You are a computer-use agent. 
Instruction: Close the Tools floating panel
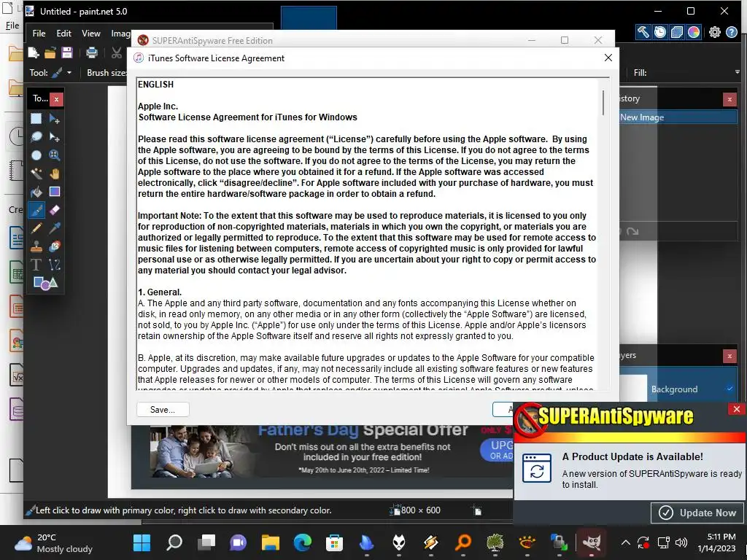56,99
